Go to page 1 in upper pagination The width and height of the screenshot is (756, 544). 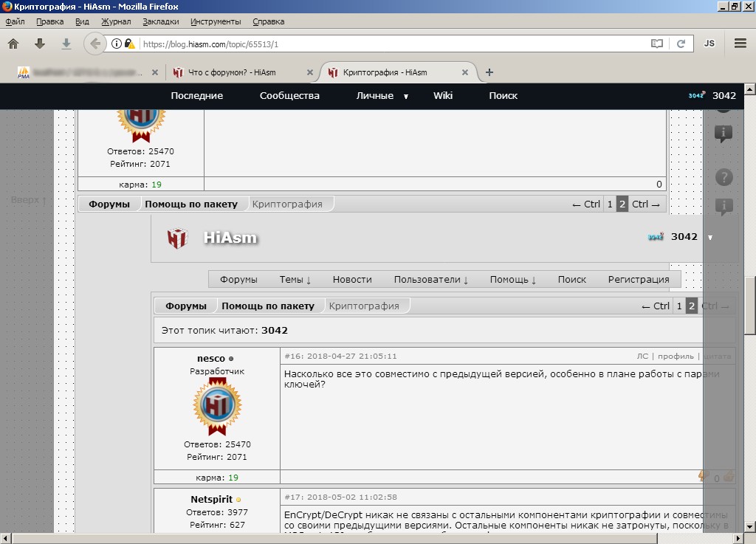pyautogui.click(x=610, y=204)
